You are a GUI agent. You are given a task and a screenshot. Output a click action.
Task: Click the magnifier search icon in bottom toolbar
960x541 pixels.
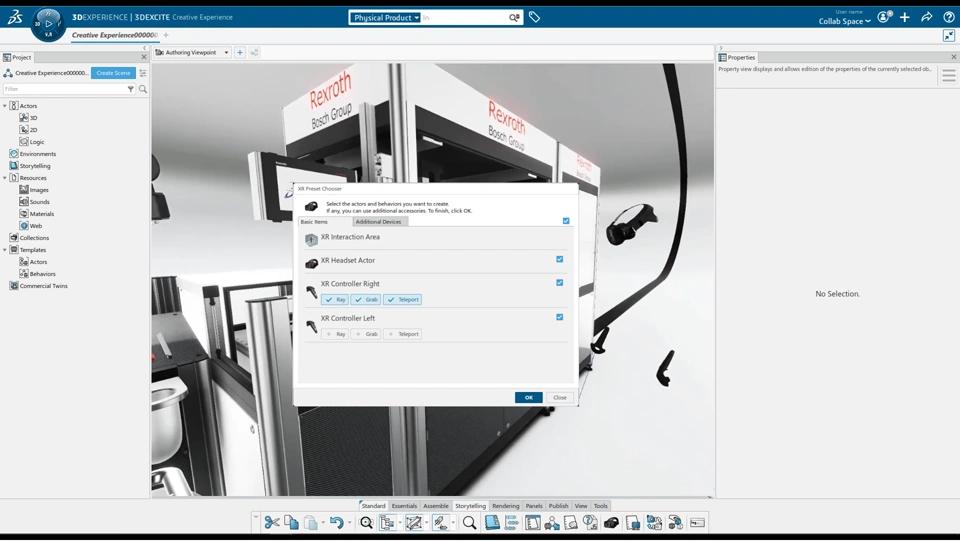tap(470, 523)
